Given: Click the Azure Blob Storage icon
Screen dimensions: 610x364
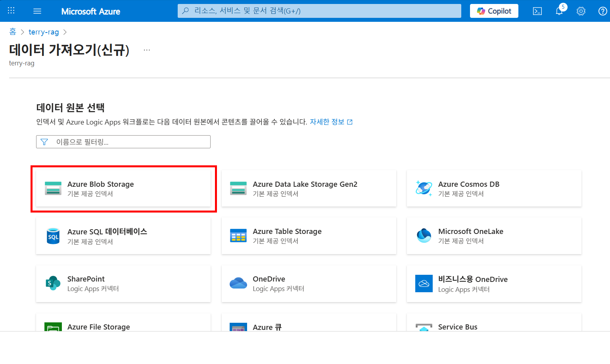Looking at the screenshot, I should 53,188.
